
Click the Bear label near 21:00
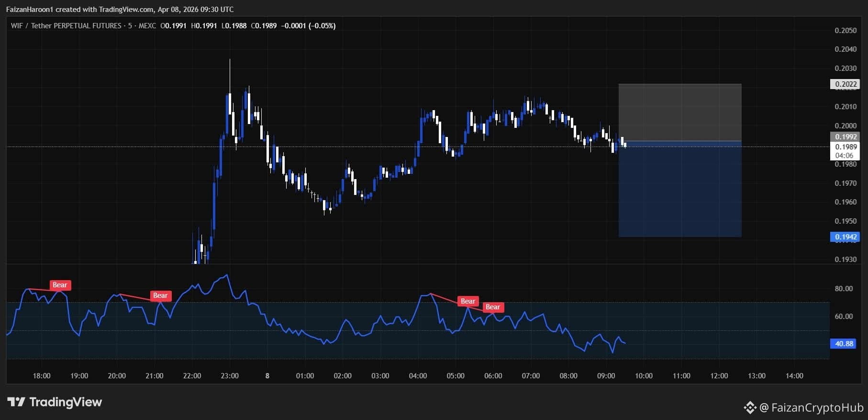[160, 296]
